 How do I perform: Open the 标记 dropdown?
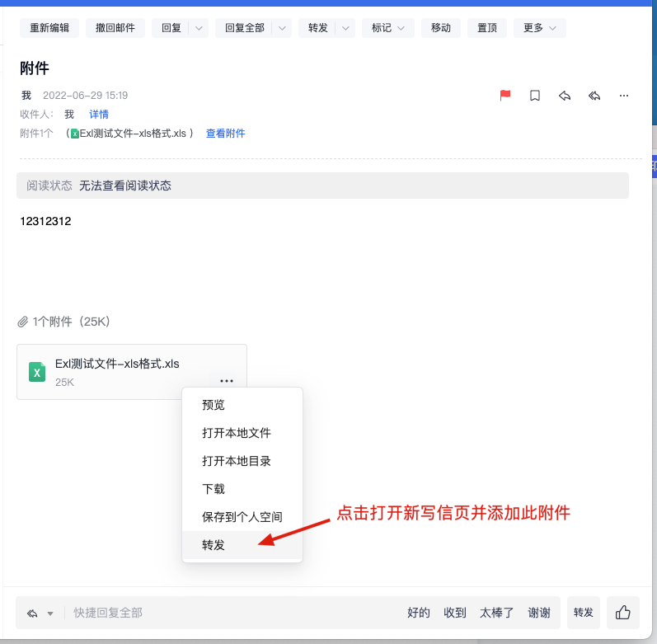(388, 28)
